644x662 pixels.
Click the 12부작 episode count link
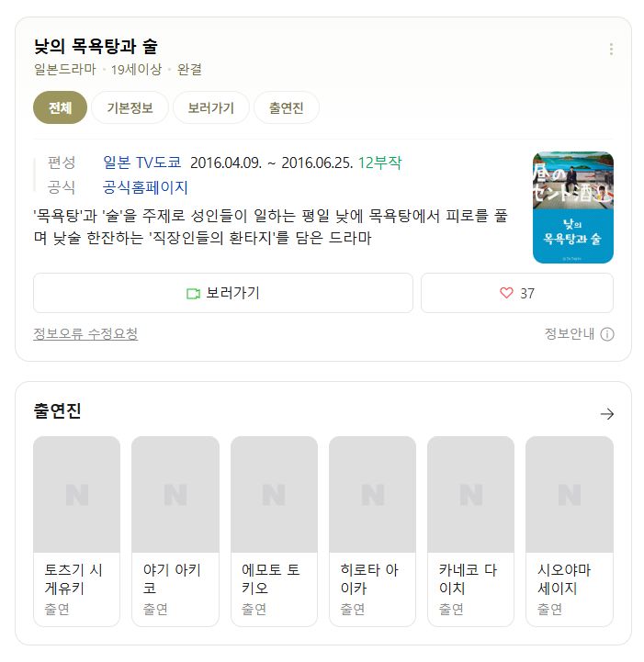coord(379,163)
